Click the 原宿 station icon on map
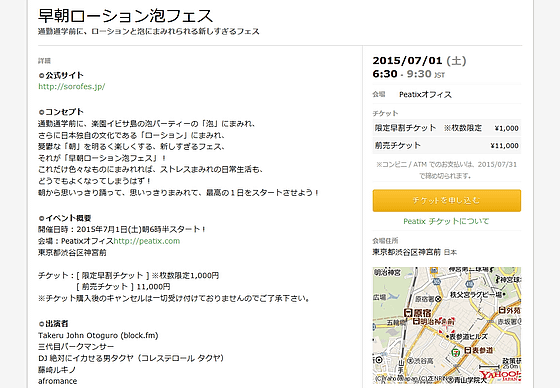 [409, 313]
